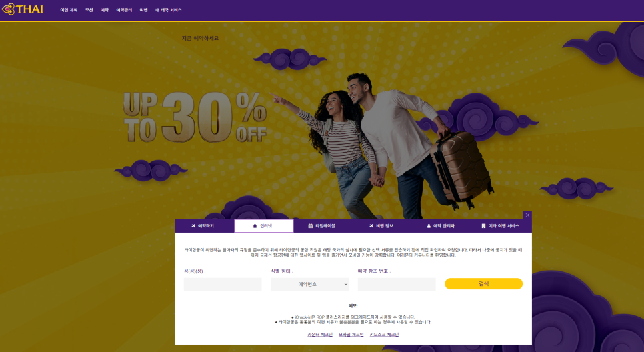Follow the 모바일 체크인 link
This screenshot has height=352, width=644.
pyautogui.click(x=351, y=335)
